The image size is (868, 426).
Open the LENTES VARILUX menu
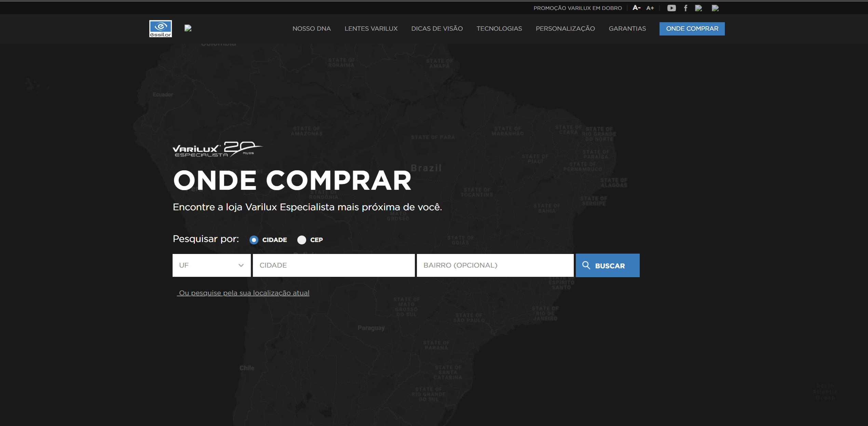point(371,29)
